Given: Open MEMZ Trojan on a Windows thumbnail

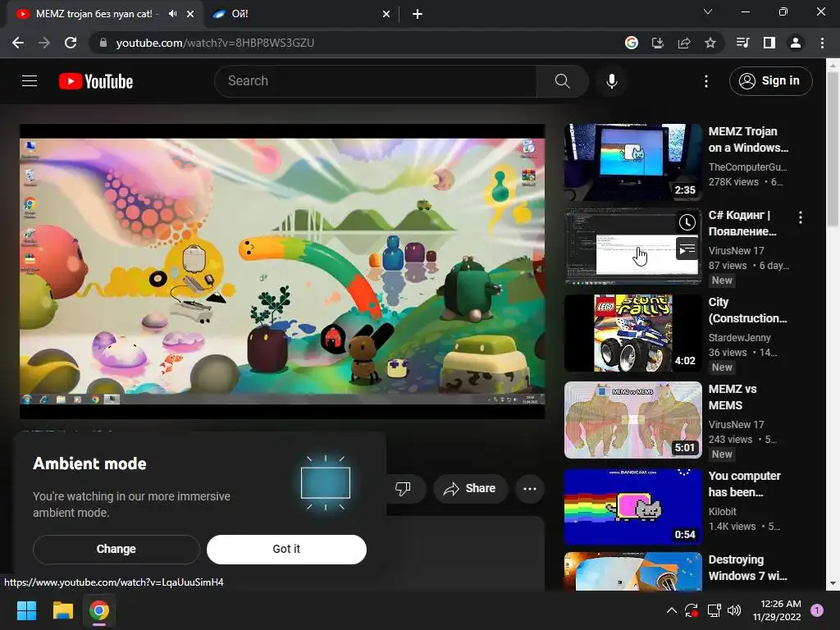Looking at the screenshot, I should pos(633,162).
